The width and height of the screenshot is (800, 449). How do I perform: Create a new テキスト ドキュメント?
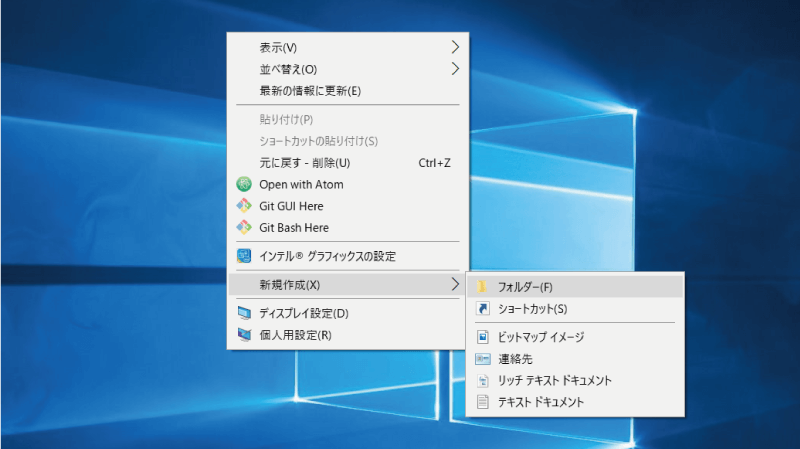(x=575, y=402)
